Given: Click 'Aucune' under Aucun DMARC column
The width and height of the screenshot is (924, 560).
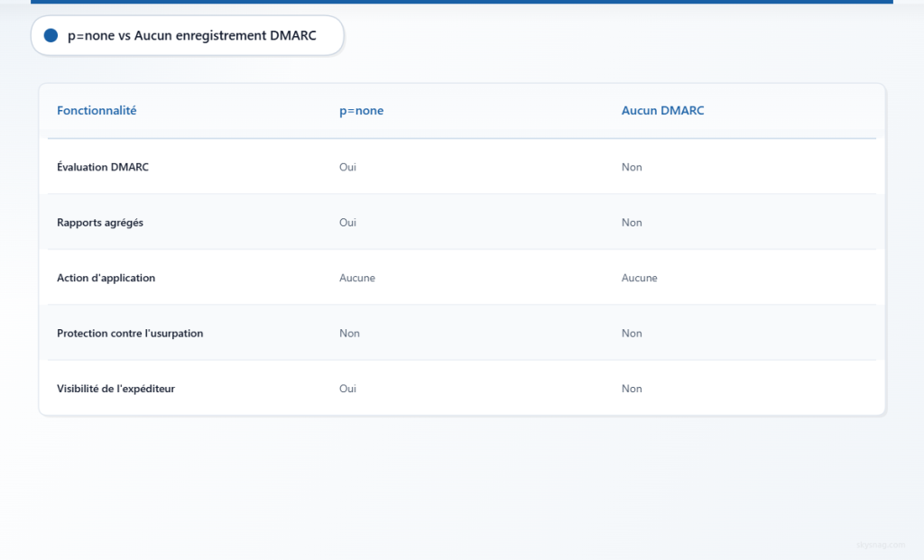Looking at the screenshot, I should (640, 278).
